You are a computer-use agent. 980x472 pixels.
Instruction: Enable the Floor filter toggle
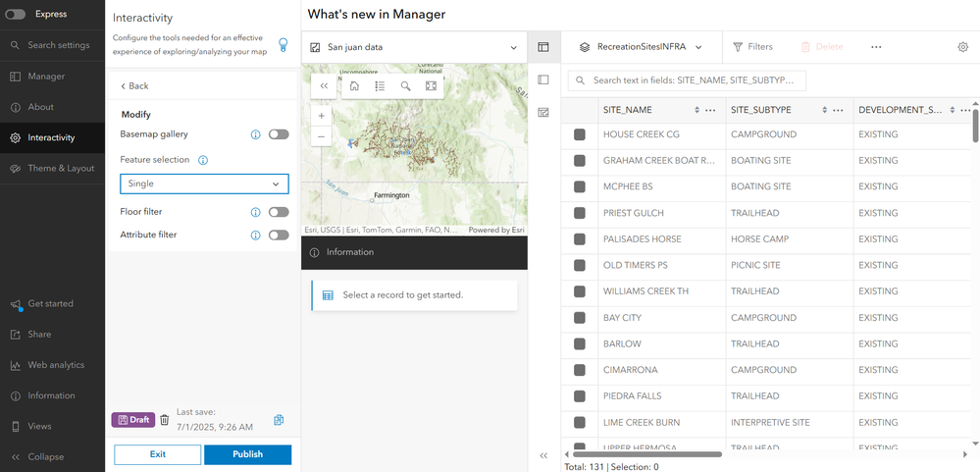pos(279,212)
